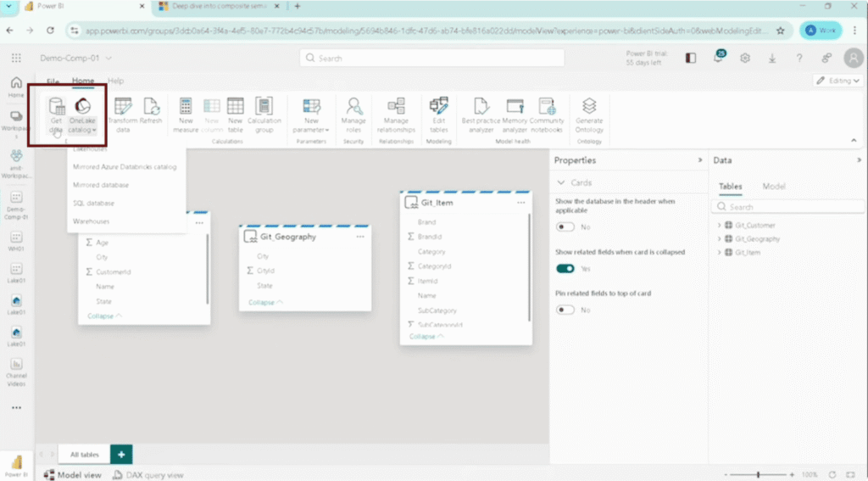
Task: Open Git_Item card more options
Action: [x=521, y=203]
